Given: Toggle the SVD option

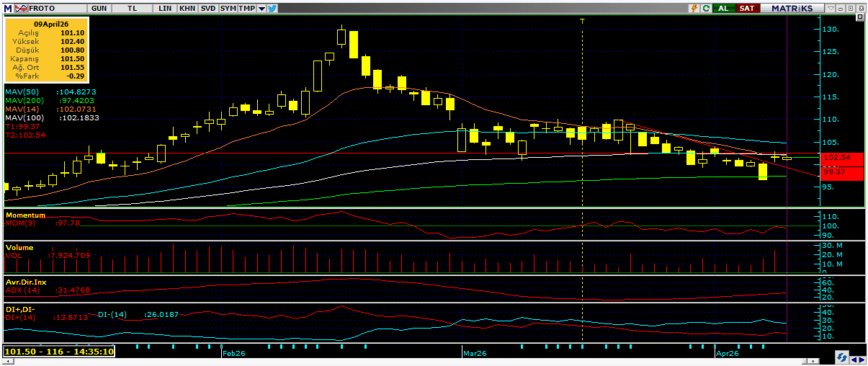Looking at the screenshot, I should pyautogui.click(x=207, y=8).
